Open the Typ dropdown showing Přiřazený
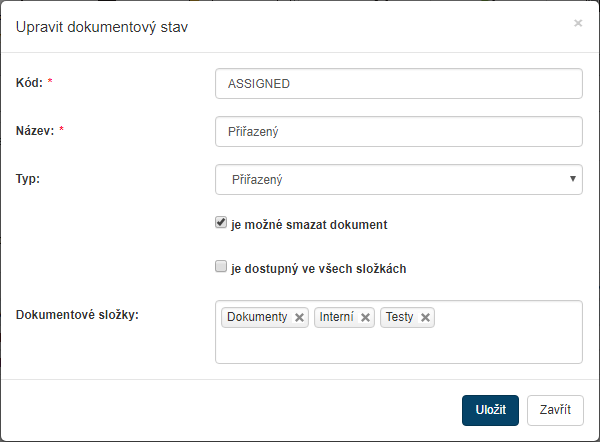The image size is (600, 442). (398, 180)
